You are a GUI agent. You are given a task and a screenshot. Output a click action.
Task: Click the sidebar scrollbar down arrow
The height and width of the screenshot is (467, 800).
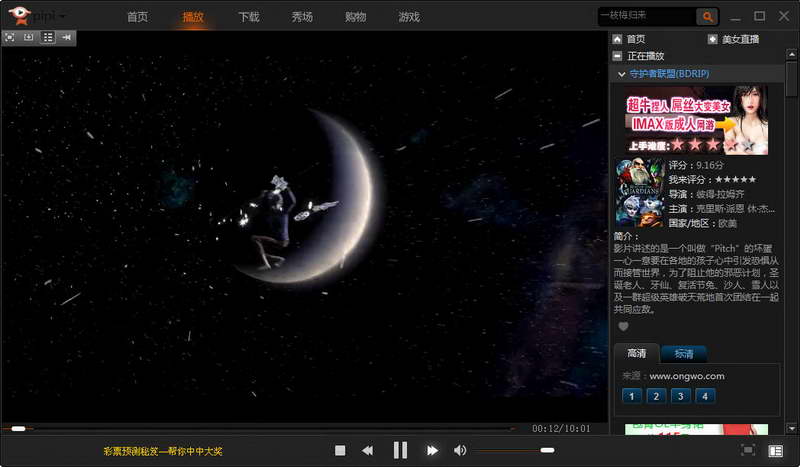point(792,429)
